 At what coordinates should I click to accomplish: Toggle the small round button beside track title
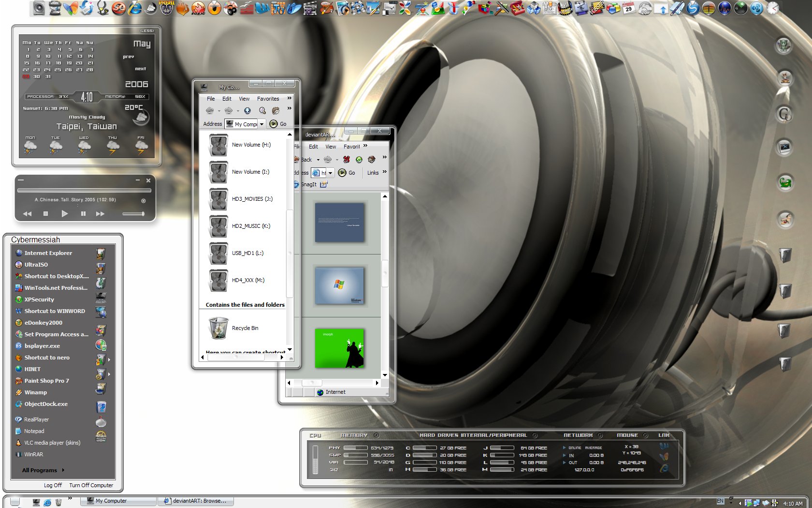[143, 201]
